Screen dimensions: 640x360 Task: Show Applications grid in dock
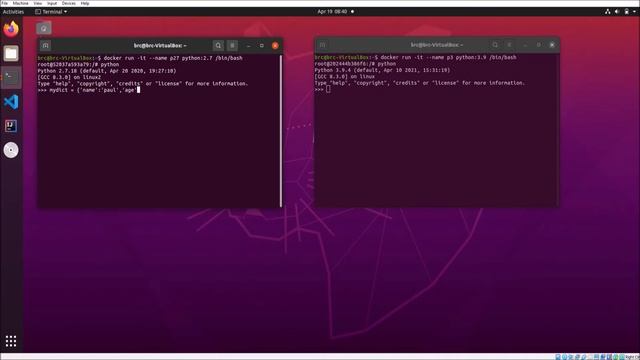pyautogui.click(x=11, y=341)
